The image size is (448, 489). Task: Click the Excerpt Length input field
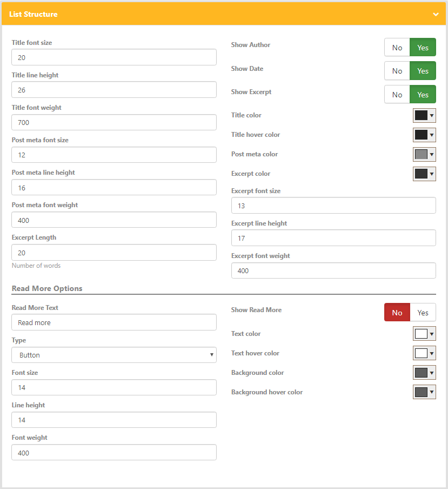[114, 252]
